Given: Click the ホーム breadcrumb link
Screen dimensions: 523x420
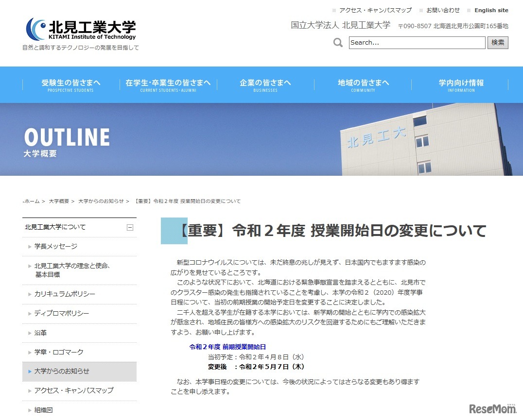Looking at the screenshot, I should point(31,201).
